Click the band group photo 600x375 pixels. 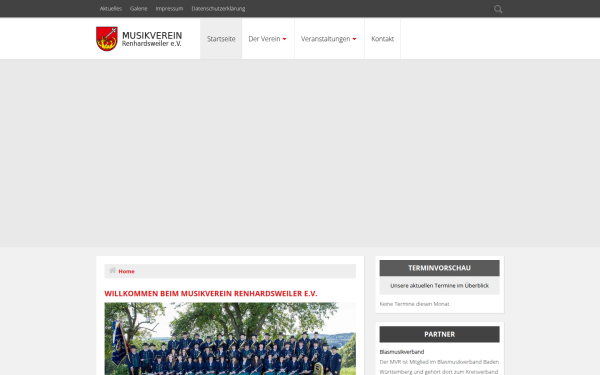[230, 339]
